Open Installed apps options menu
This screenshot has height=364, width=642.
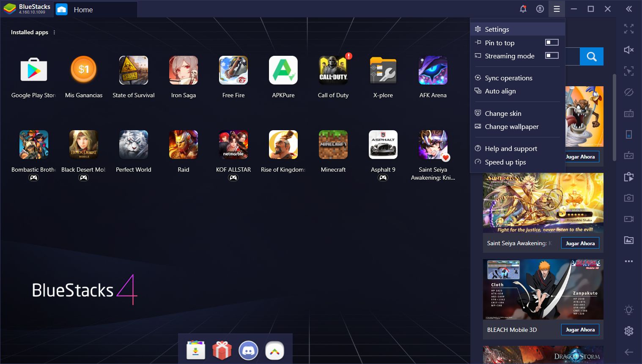[x=54, y=32]
